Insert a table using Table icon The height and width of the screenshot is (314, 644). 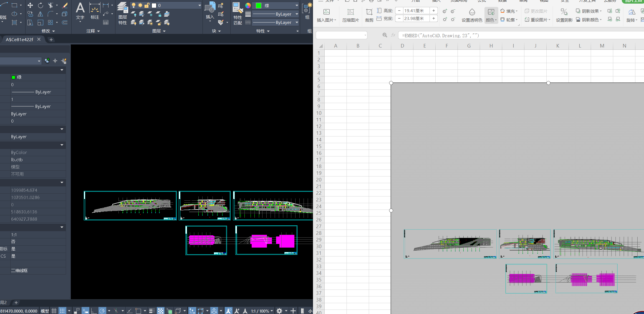coord(106,23)
